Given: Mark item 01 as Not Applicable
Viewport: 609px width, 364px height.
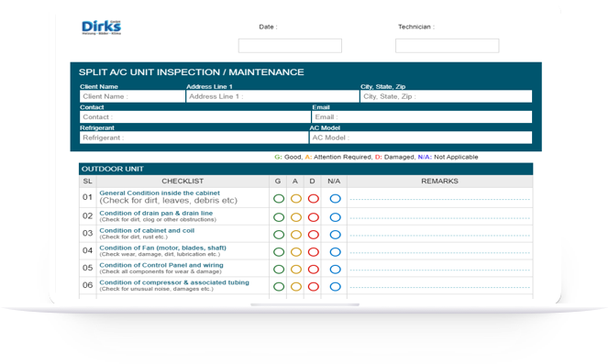Looking at the screenshot, I should 335,199.
